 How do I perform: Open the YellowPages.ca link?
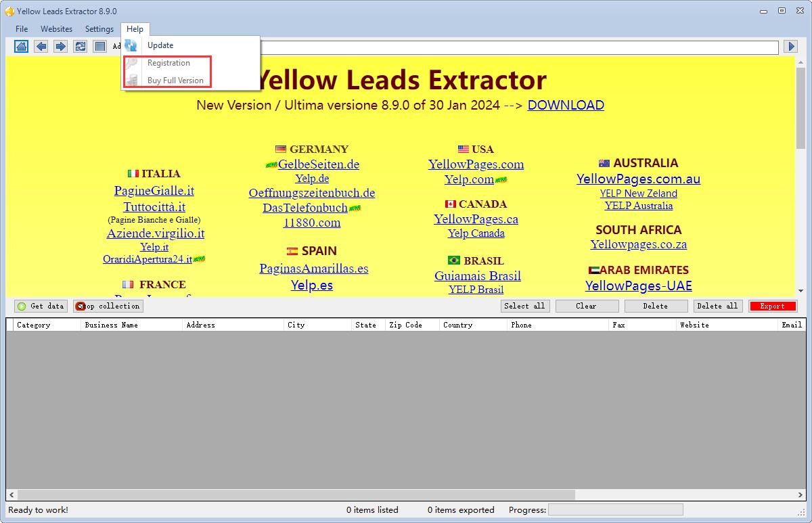point(476,219)
